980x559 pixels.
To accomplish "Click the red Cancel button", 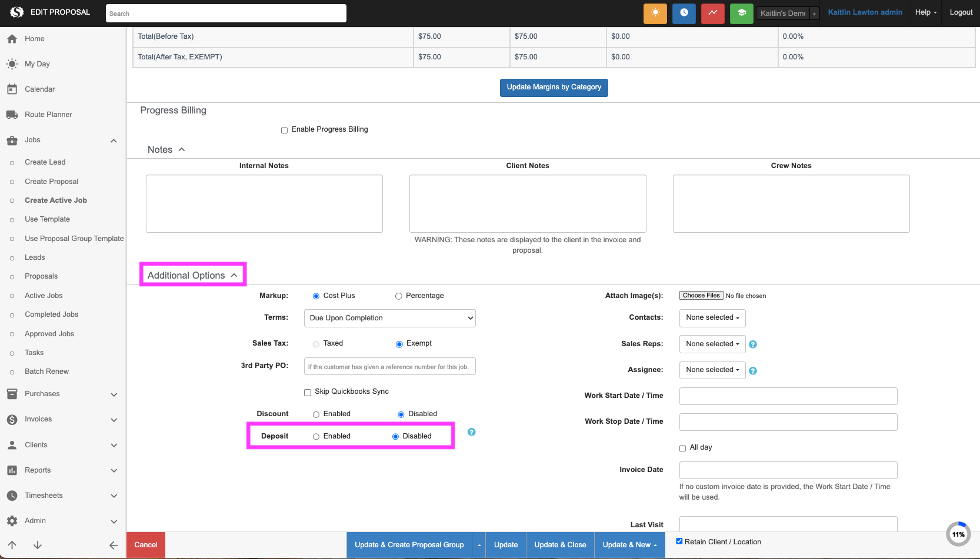I will click(146, 545).
